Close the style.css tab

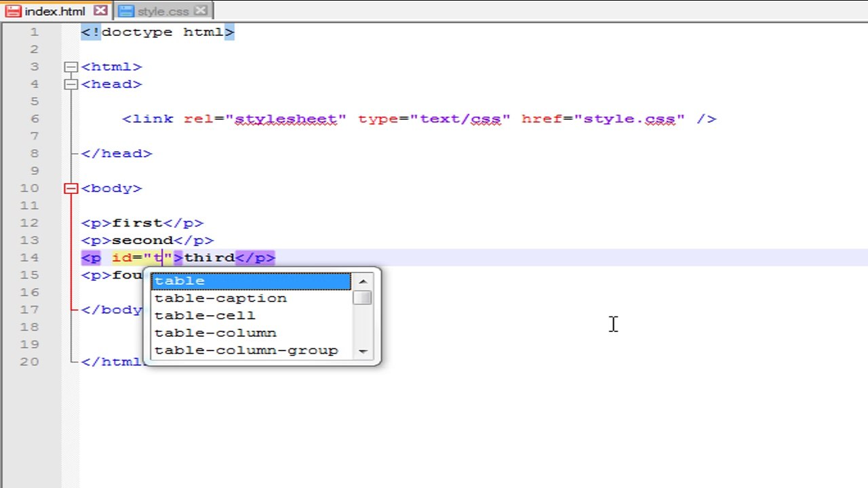(x=200, y=11)
